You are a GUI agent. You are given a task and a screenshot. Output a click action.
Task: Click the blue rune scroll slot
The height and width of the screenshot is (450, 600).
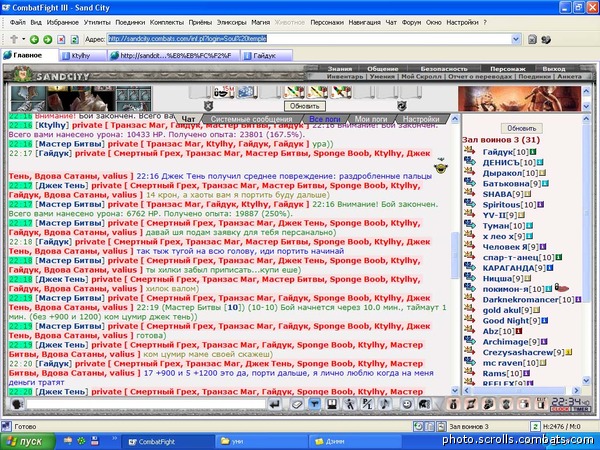coord(245,92)
